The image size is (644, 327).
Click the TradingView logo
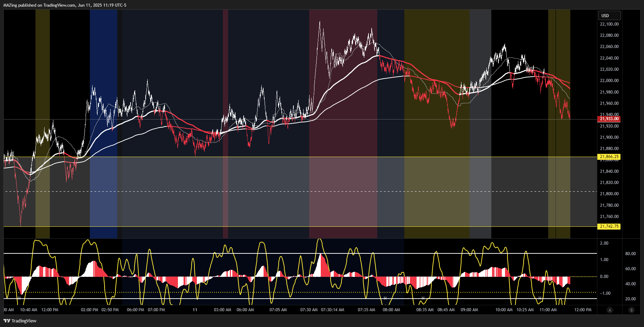[20, 321]
